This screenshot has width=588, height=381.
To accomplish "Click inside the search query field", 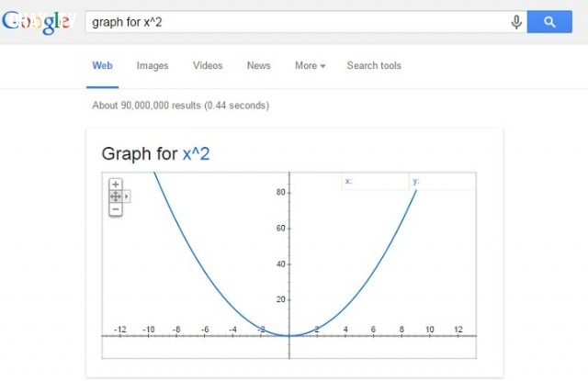I will [x=298, y=22].
